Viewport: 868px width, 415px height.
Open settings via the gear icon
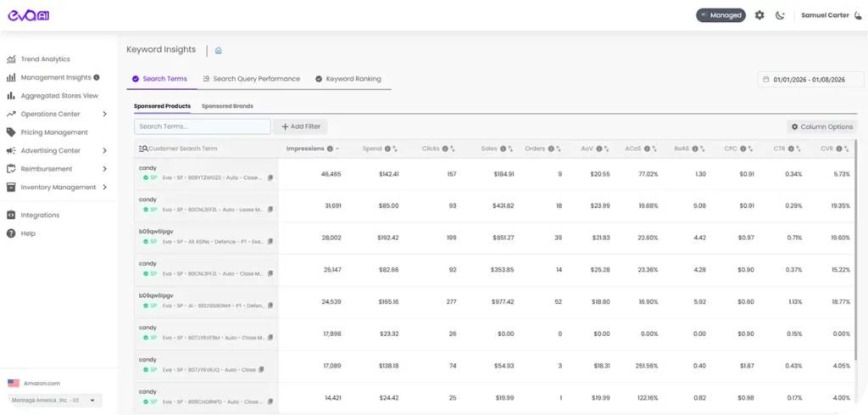click(759, 15)
